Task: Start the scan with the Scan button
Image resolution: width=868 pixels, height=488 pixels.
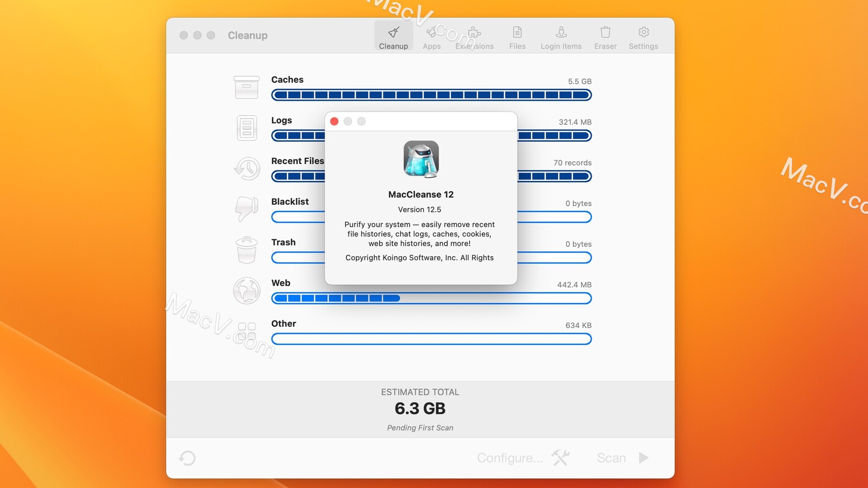Action: coord(611,458)
